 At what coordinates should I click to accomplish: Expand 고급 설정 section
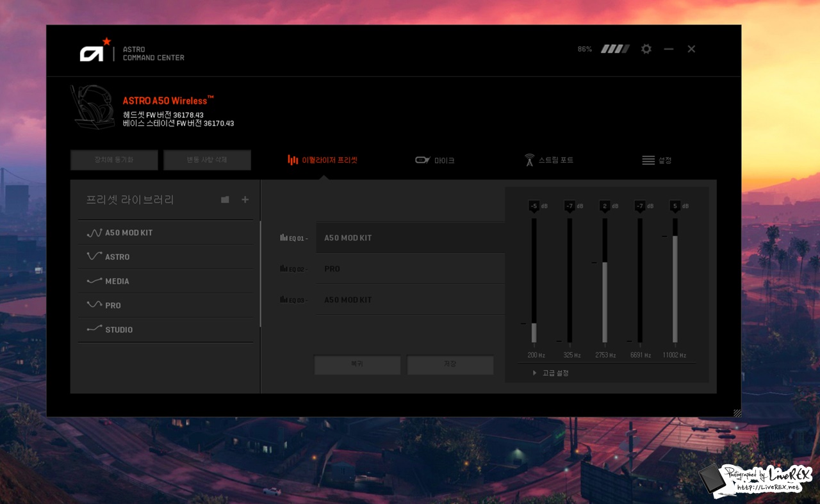[551, 373]
